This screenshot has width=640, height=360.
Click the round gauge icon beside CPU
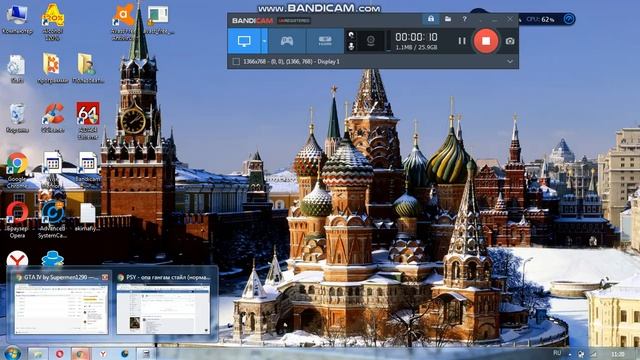[569, 19]
